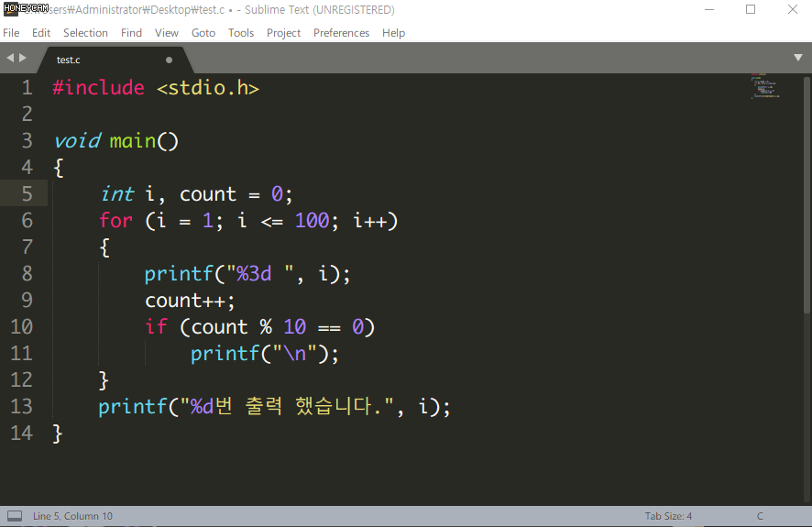Click the int keyword on line 5
Viewport: 812px width, 527px height.
coord(117,194)
